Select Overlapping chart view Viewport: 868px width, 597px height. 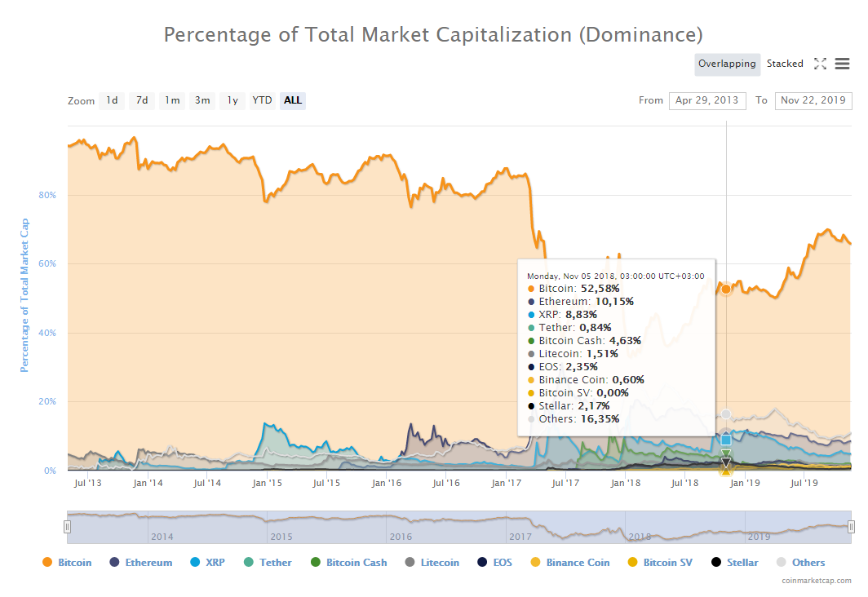coord(728,64)
